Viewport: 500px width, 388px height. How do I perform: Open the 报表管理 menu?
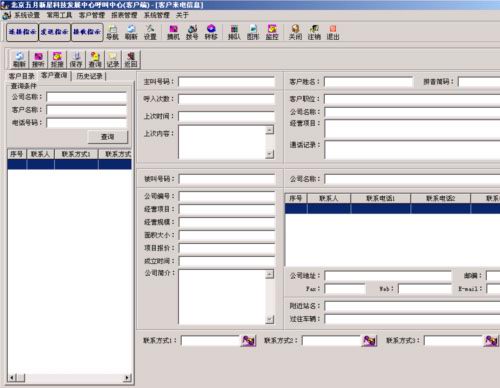(x=124, y=15)
